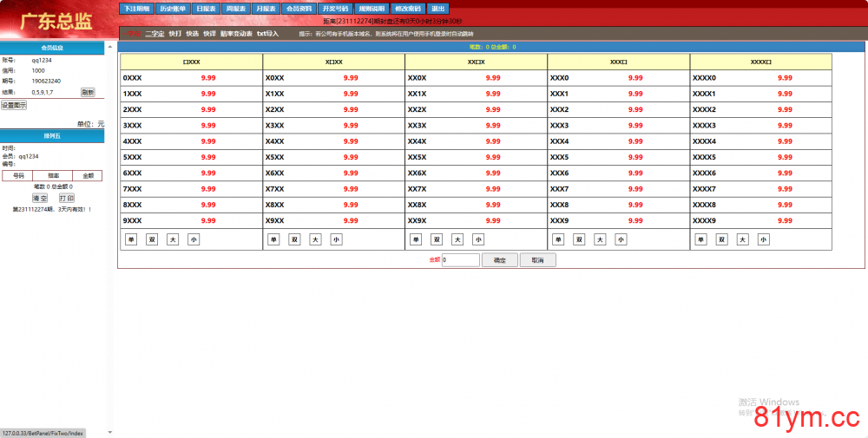Viewport: 868px width, 438px height.
Task: Open the 历史账单 page
Action: coord(173,8)
